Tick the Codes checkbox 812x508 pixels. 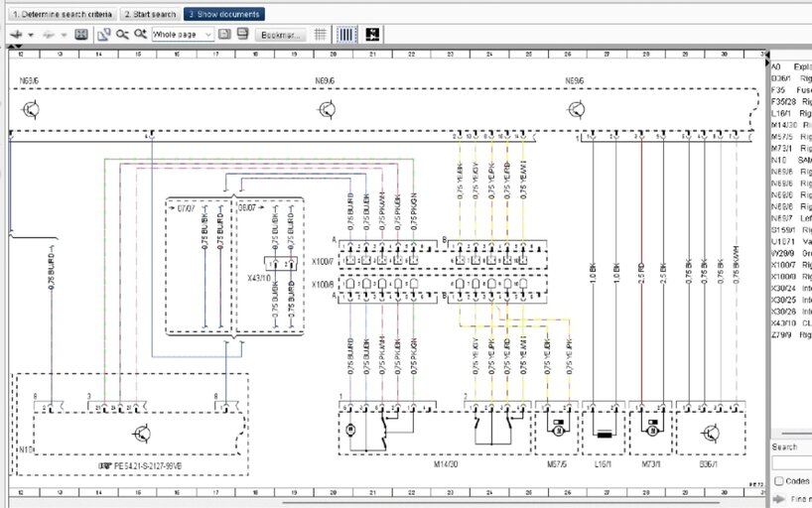tap(778, 481)
